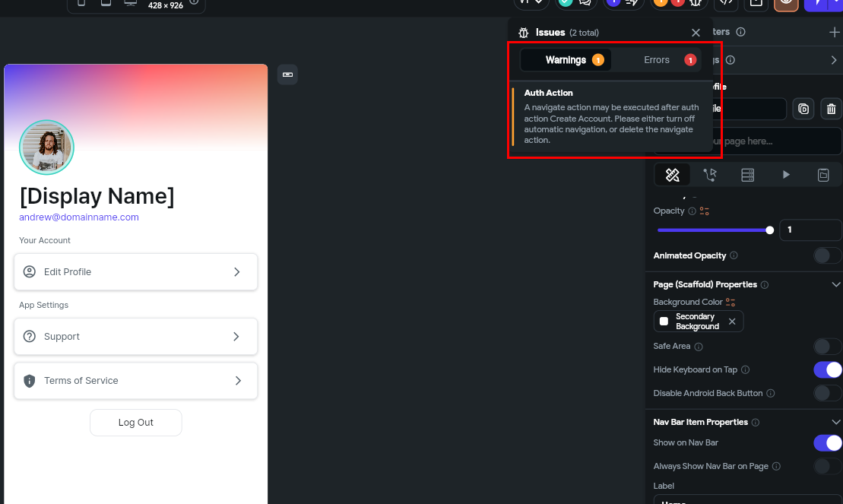Toggle Always Show Nav Bar on Page switch
The image size is (843, 504).
827,466
